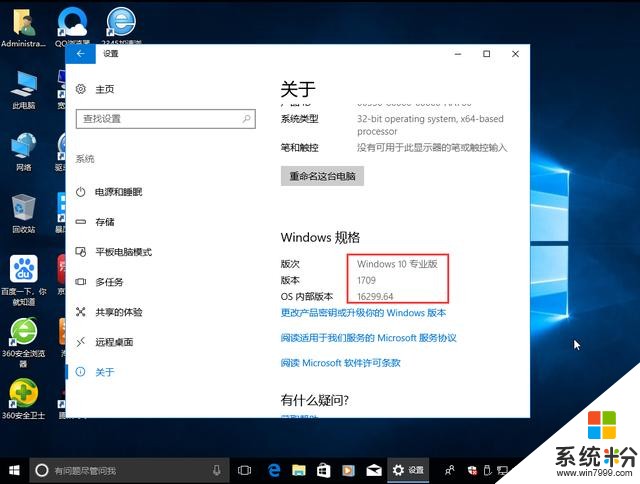This screenshot has height=484, width=640.
Task: Click the security shield tray icon
Action: click(x=472, y=471)
